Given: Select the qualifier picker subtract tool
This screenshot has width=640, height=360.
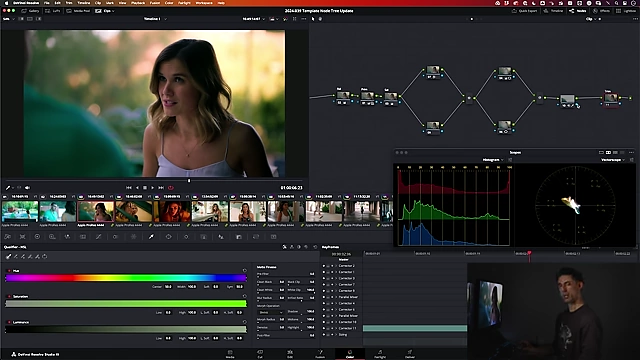Looking at the screenshot, I should [16, 257].
